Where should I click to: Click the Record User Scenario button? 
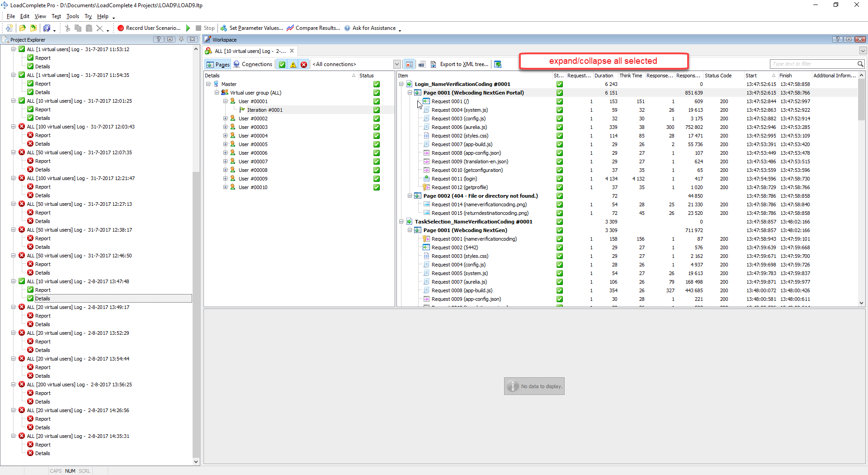(149, 28)
